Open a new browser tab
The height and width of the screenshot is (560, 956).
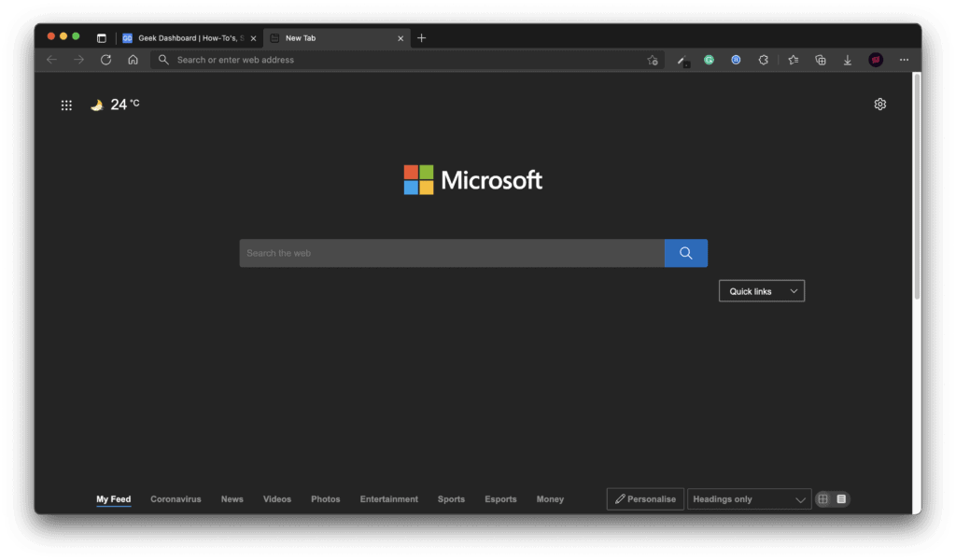421,38
